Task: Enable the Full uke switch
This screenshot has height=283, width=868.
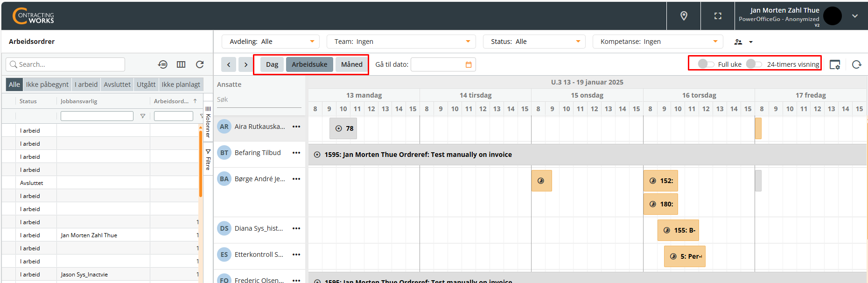Action: [x=706, y=64]
